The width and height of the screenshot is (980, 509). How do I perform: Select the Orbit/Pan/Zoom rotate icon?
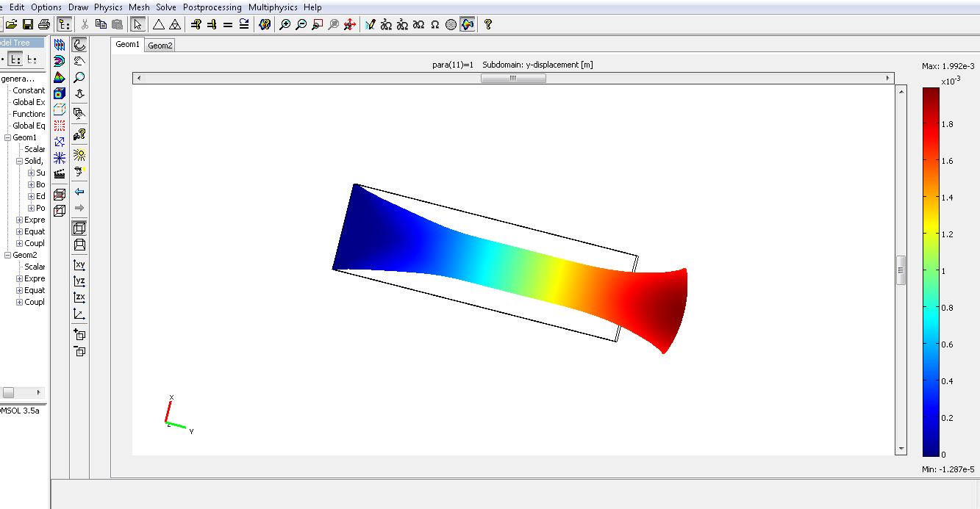point(79,46)
